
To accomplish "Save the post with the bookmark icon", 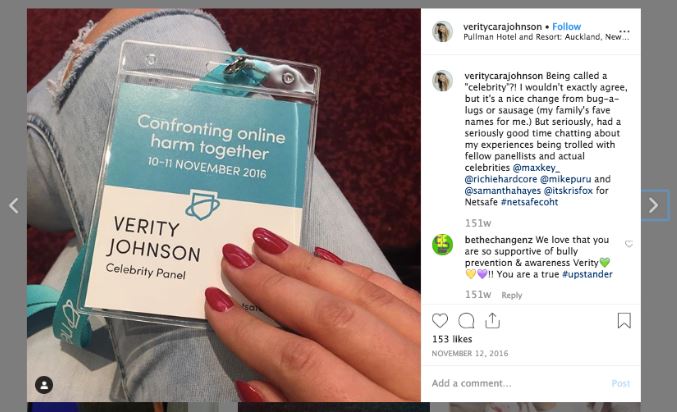I will (624, 321).
